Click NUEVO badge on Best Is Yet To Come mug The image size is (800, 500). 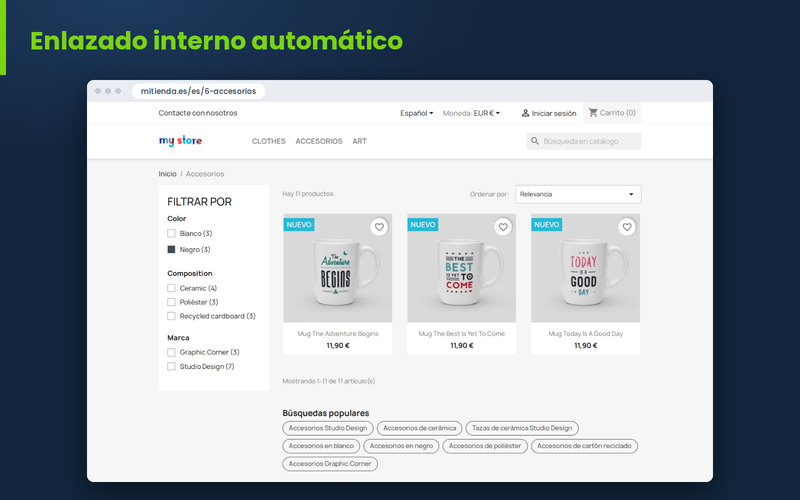pyautogui.click(x=423, y=224)
